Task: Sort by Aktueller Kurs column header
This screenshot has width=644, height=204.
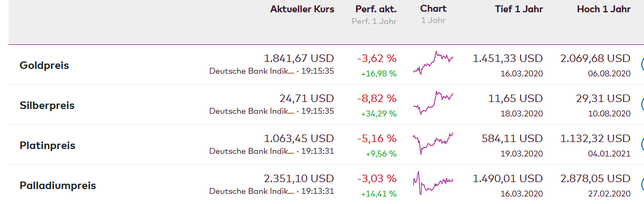Action: pyautogui.click(x=302, y=9)
